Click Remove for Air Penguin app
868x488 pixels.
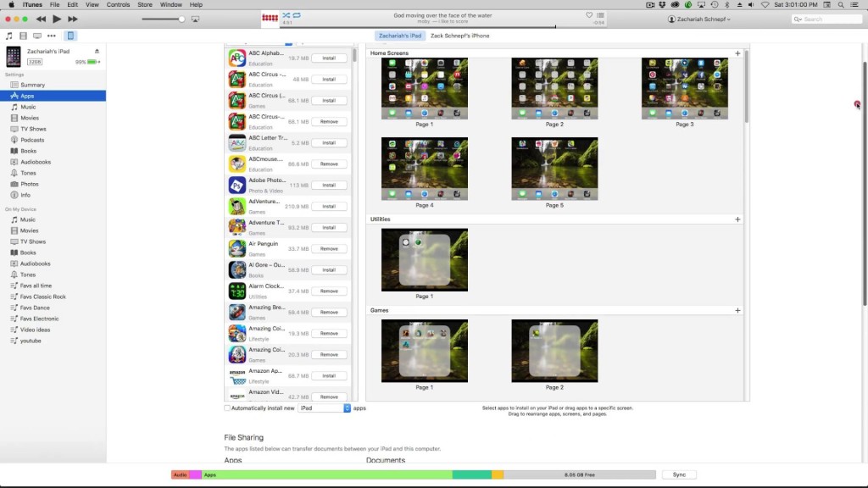point(328,248)
